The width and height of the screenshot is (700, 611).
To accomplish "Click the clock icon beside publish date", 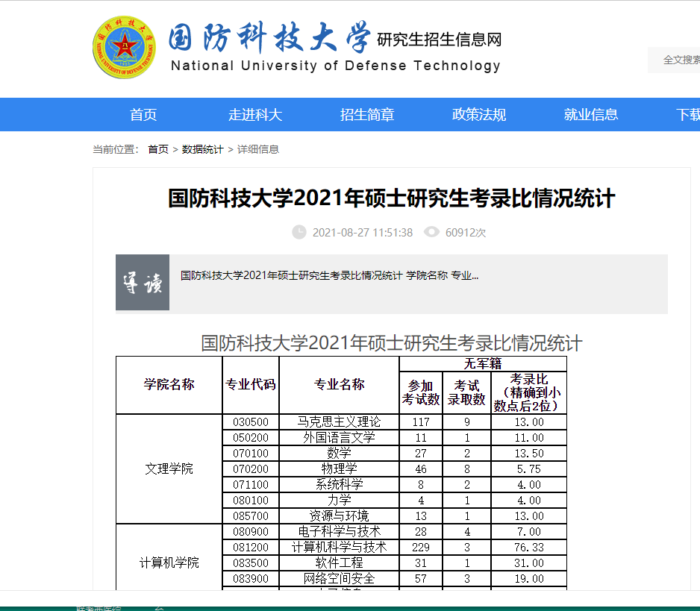I will [299, 232].
